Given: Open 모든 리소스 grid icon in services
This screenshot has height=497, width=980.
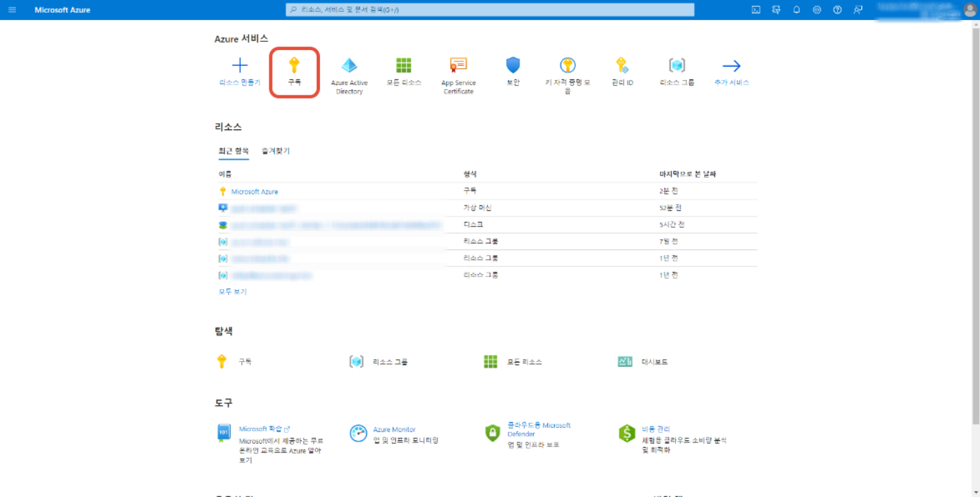Looking at the screenshot, I should pos(403,65).
